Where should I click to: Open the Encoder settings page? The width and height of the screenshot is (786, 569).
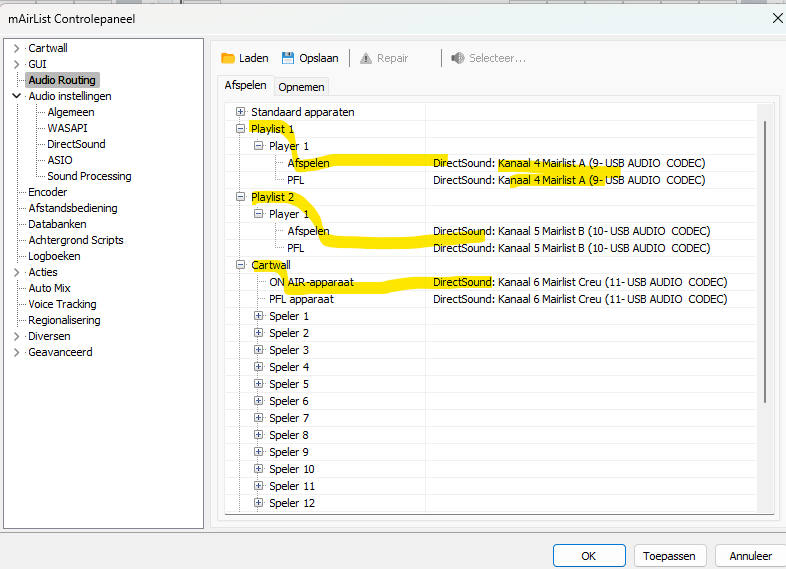click(48, 192)
